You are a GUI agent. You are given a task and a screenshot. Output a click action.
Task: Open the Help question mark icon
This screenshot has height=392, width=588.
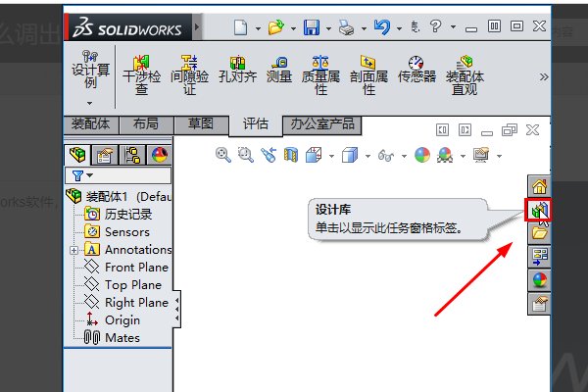[435, 26]
